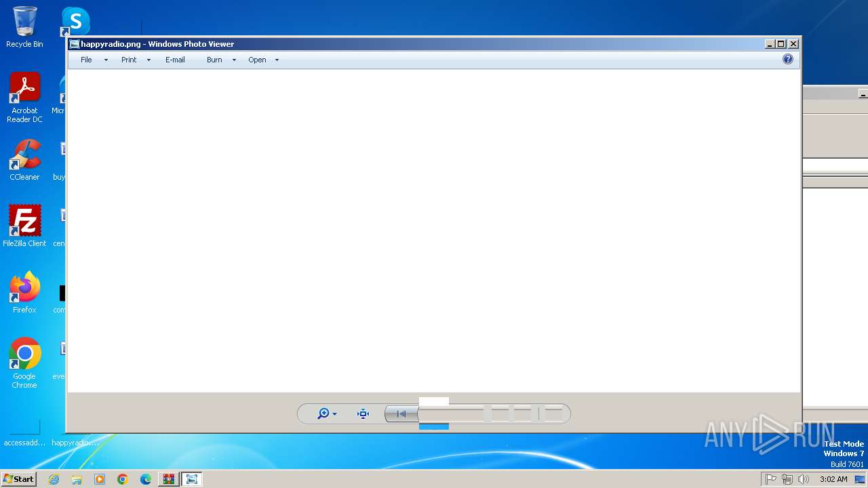
Task: Select the Skype desktop shortcut
Action: [x=75, y=22]
